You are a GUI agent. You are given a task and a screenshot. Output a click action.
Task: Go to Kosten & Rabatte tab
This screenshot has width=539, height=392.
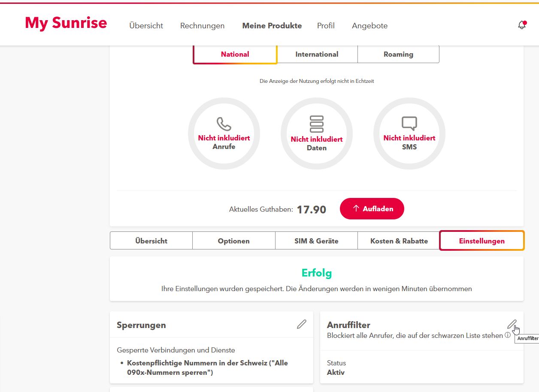click(399, 241)
